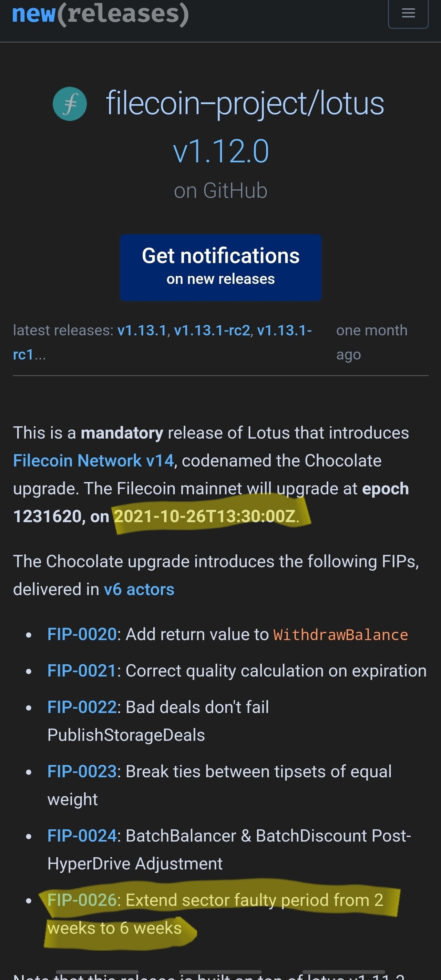The image size is (441, 980).
Task: Open the FIP-0021 proposal link
Action: tap(82, 671)
